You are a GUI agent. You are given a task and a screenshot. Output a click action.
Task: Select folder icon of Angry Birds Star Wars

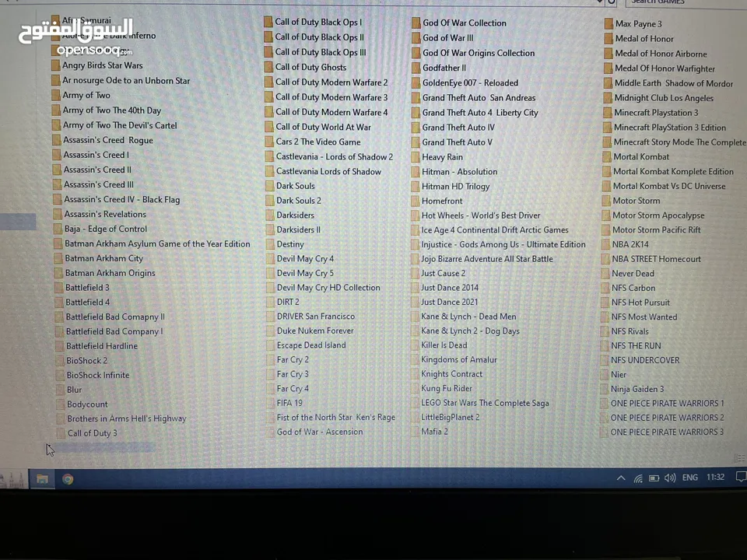tap(56, 65)
